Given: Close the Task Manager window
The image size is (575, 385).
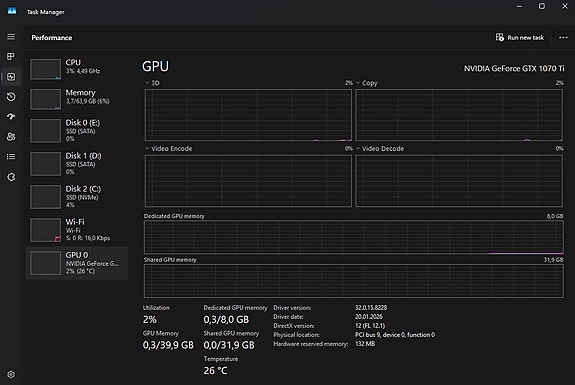Looking at the screenshot, I should click(565, 6).
